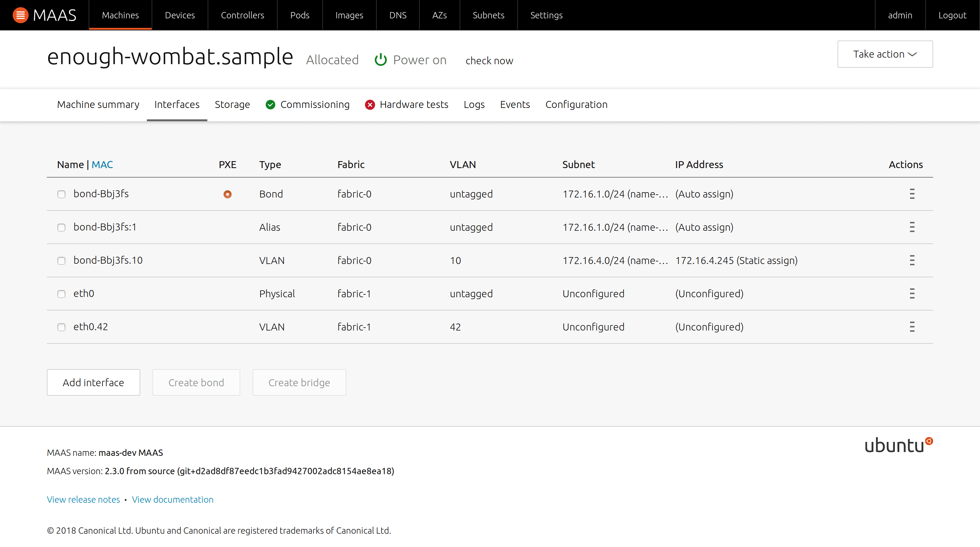The width and height of the screenshot is (980, 547).
Task: Click the Hardware tests red error icon
Action: pyautogui.click(x=370, y=104)
